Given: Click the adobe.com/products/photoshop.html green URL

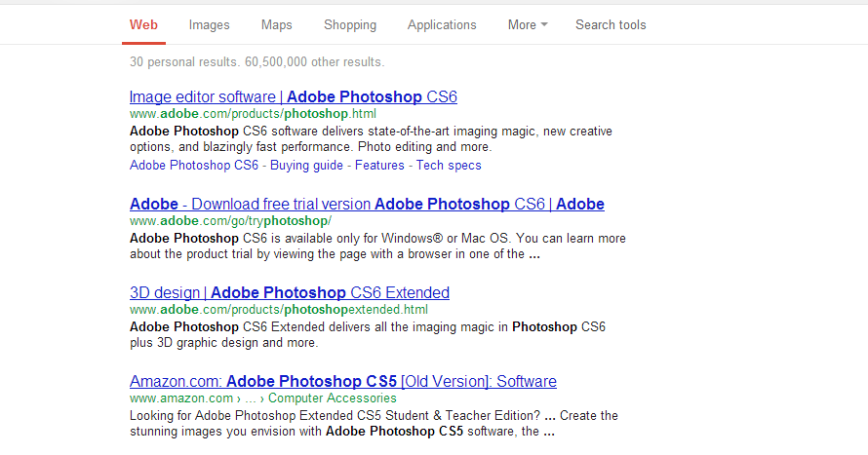Looking at the screenshot, I should tap(253, 114).
